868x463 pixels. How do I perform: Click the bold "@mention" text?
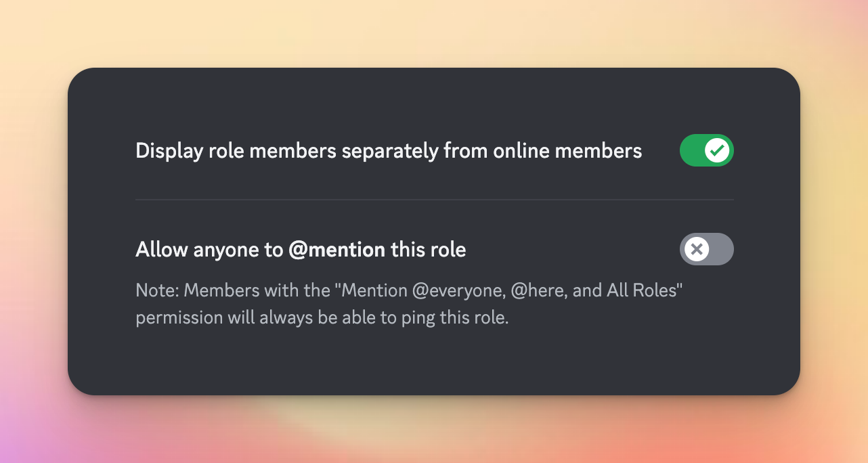(x=337, y=250)
